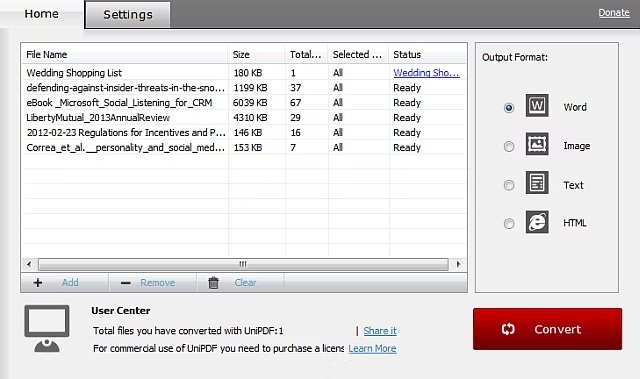
Task: Select the Image output radio button
Action: pyautogui.click(x=509, y=146)
